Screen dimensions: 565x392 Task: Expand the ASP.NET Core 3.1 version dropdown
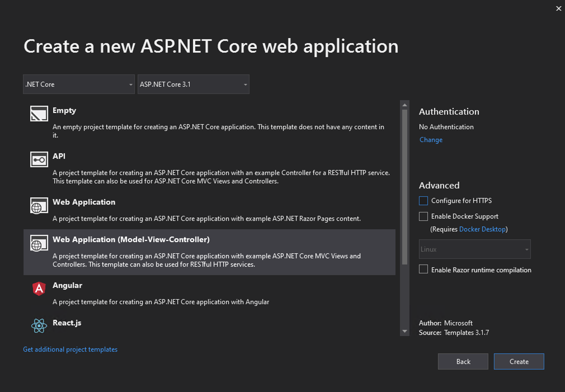pyautogui.click(x=193, y=84)
